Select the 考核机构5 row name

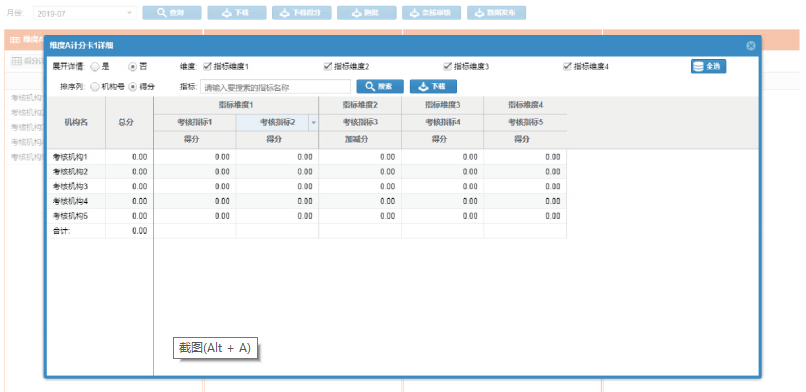click(x=70, y=216)
